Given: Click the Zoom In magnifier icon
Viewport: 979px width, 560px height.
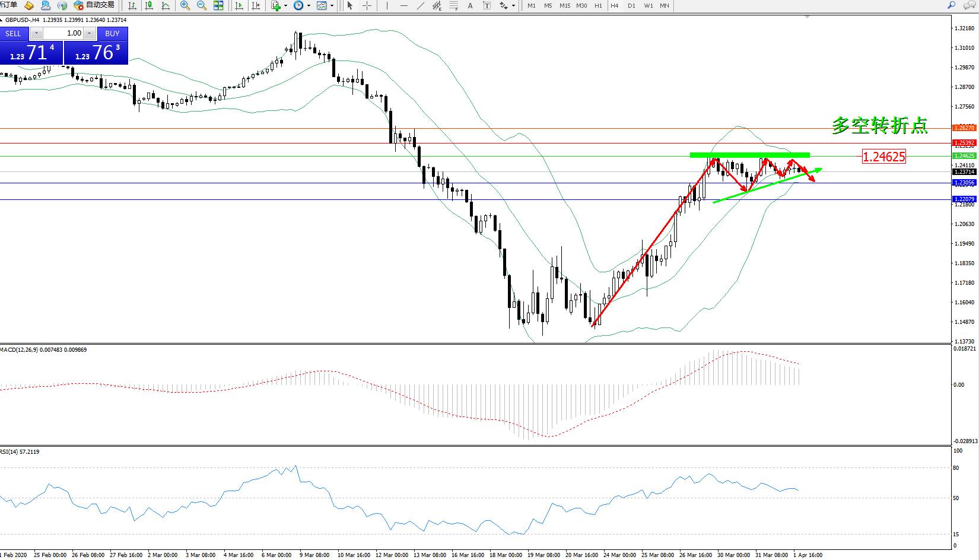Looking at the screenshot, I should pos(185,5).
